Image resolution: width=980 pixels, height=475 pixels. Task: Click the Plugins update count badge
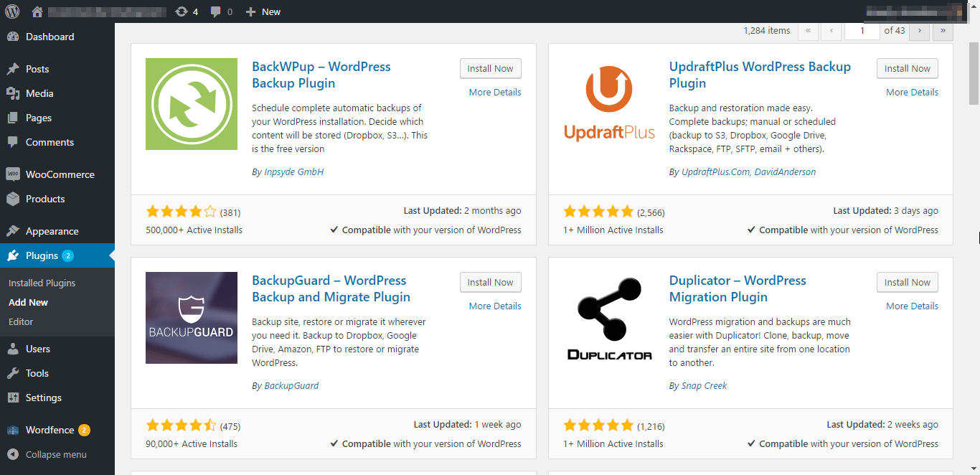pos(67,255)
